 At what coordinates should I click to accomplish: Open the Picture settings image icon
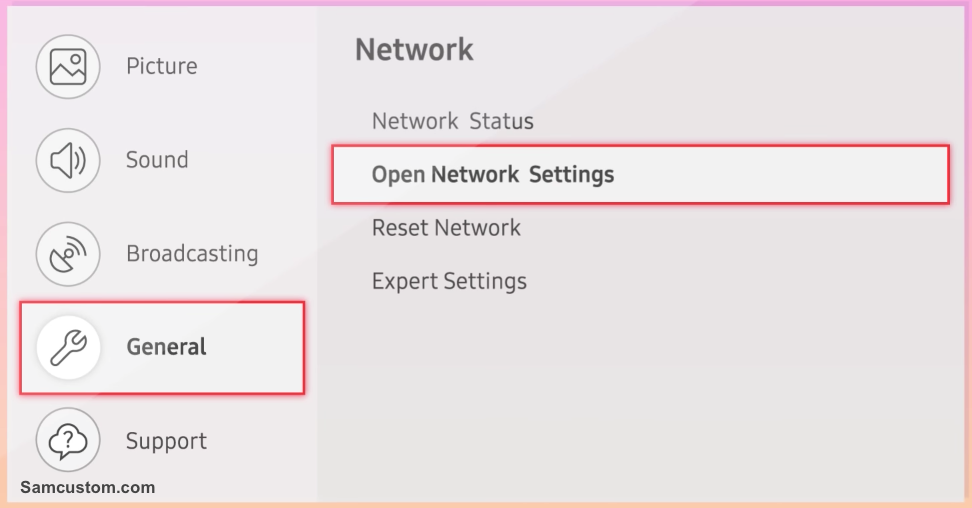click(68, 66)
